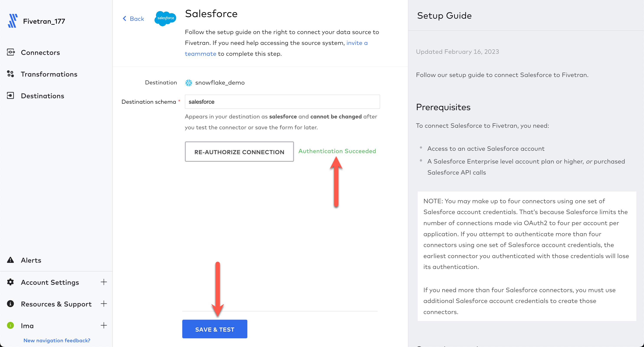Click the Destination schema input field

coord(283,101)
